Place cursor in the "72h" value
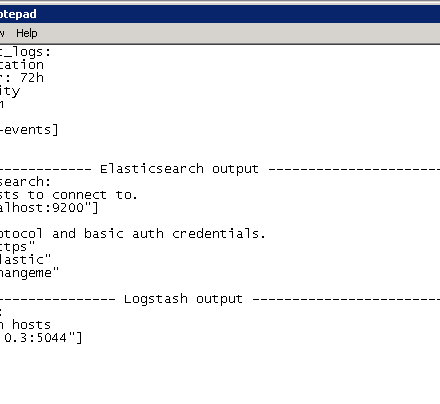Viewport: 440px width, 404px height. coord(32,78)
